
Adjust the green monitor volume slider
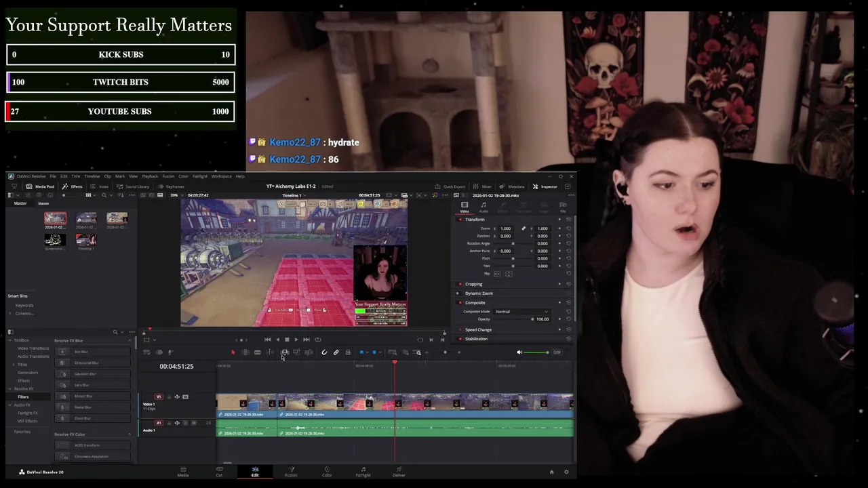[x=536, y=352]
